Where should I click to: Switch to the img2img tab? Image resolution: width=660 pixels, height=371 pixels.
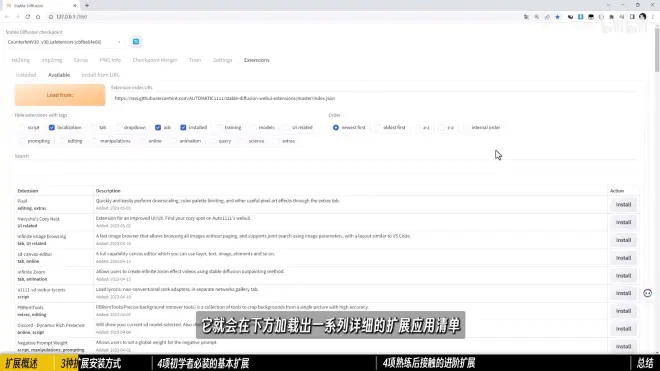click(52, 60)
